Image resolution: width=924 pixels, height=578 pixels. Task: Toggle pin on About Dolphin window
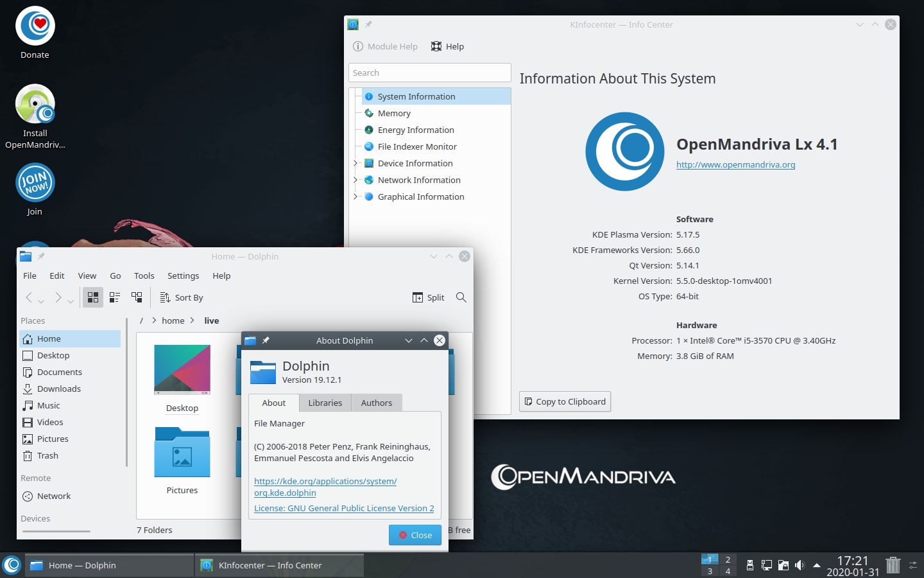point(266,340)
